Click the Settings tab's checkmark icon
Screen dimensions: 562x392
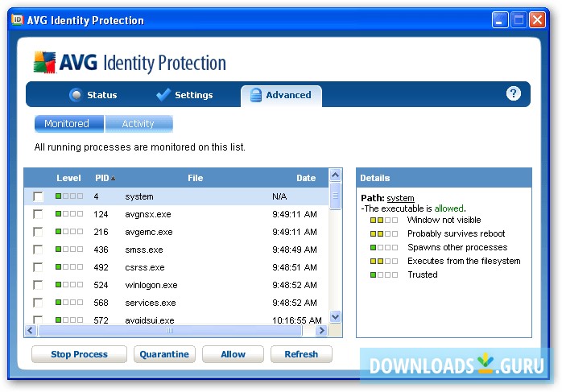[163, 95]
